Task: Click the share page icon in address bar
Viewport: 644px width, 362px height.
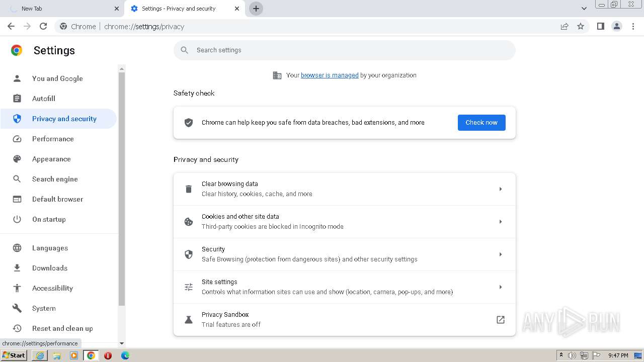Action: tap(565, 26)
